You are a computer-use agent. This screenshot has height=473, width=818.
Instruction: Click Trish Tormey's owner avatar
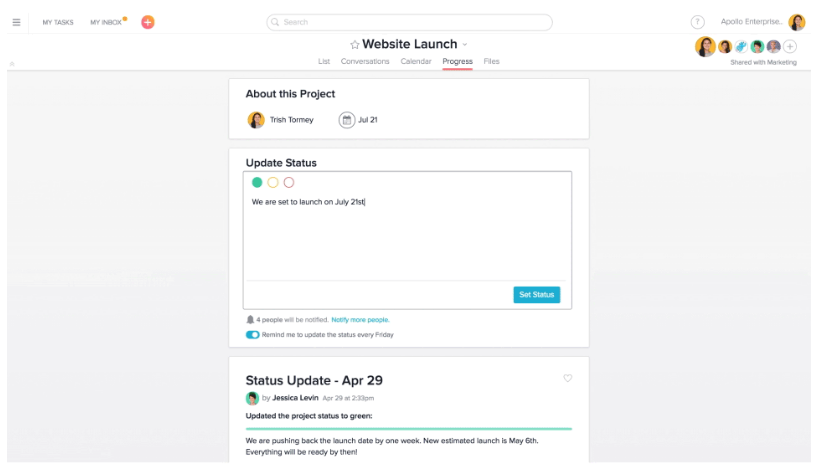coord(256,120)
